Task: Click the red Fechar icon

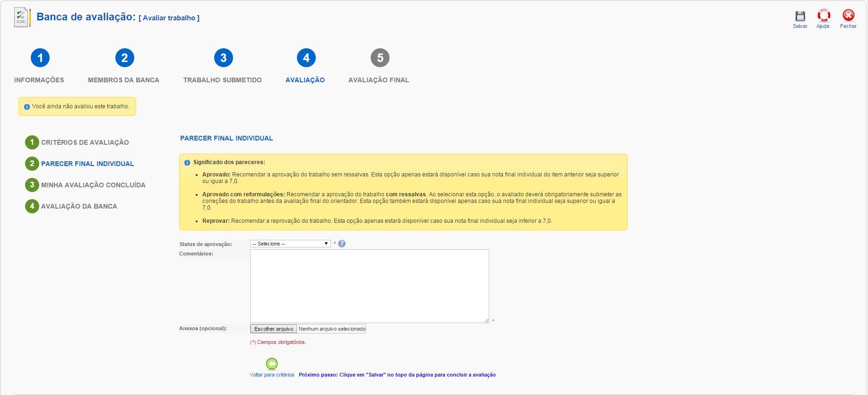Action: [848, 16]
